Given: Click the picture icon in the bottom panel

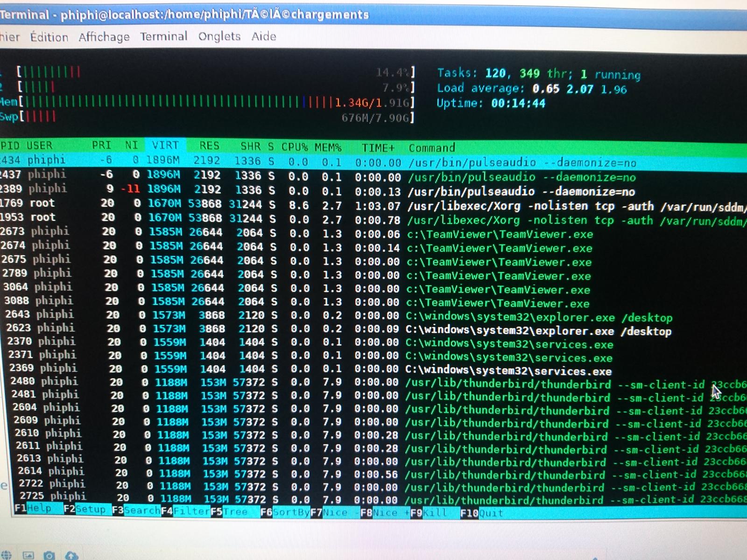Looking at the screenshot, I should pyautogui.click(x=28, y=555).
